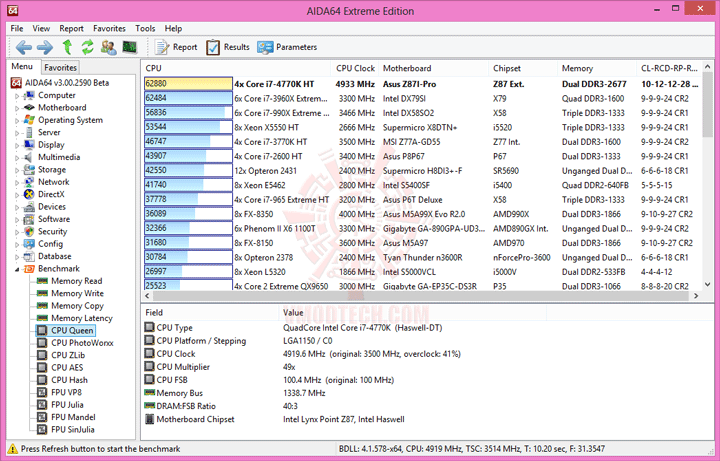Select the 4x Core i7-4770K HT result row
The width and height of the screenshot is (720, 461).
[x=422, y=84]
